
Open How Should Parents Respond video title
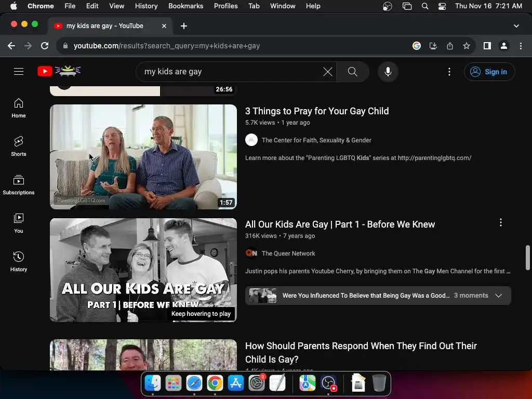(361, 353)
